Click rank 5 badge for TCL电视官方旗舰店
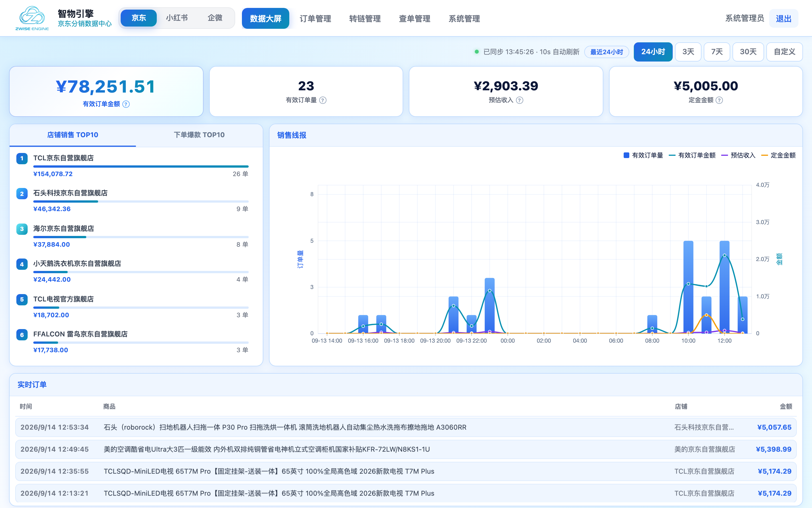812x508 pixels. coord(22,300)
